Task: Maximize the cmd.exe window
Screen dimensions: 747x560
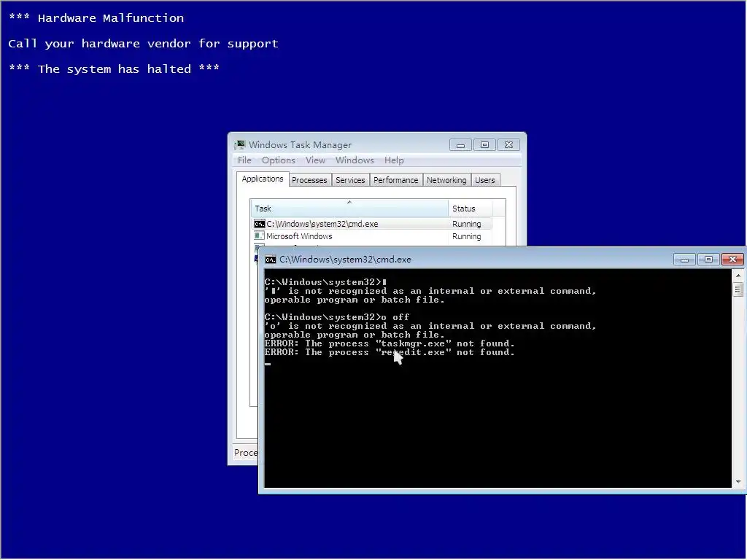Action: [708, 260]
